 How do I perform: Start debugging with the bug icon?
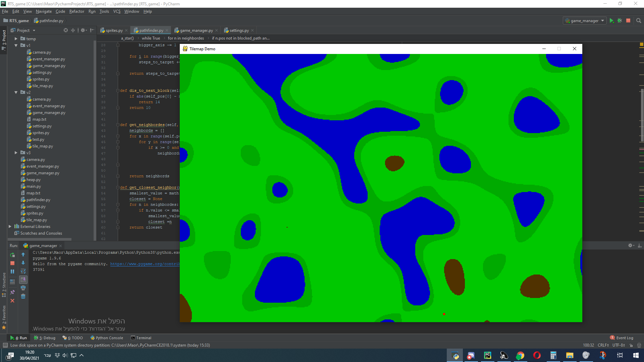click(620, 21)
